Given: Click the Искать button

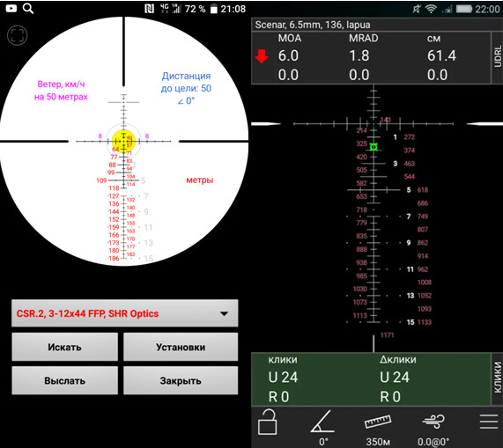Looking at the screenshot, I should pyautogui.click(x=65, y=347).
